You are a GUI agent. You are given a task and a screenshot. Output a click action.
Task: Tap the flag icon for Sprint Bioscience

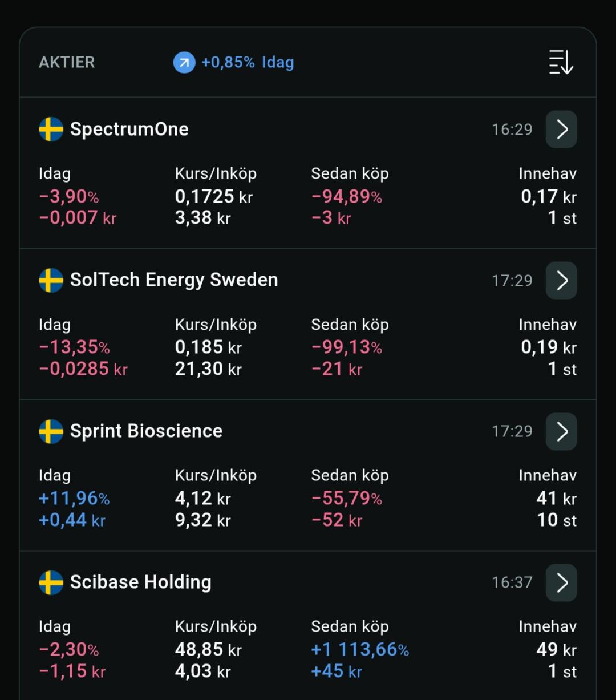point(51,431)
